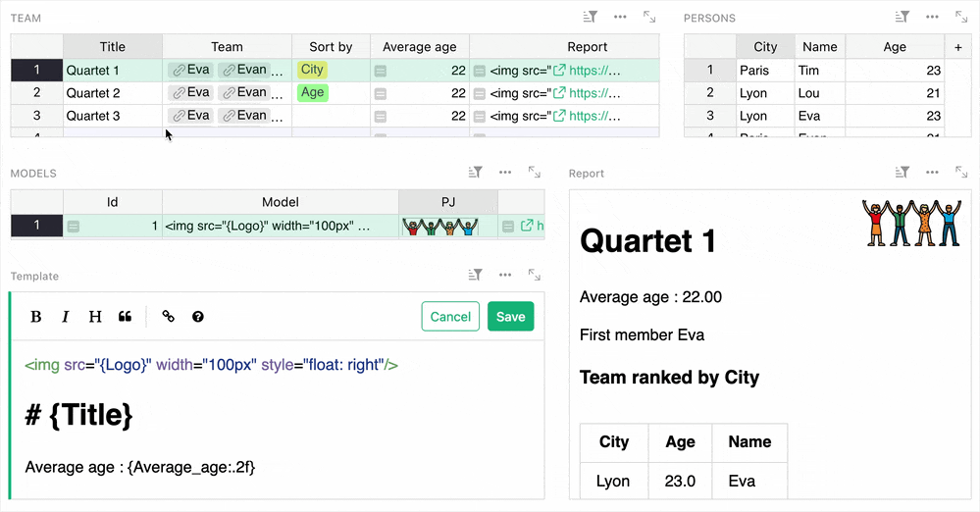Click the City tag in Quartet 1 row
The image size is (980, 512).
pos(312,70)
